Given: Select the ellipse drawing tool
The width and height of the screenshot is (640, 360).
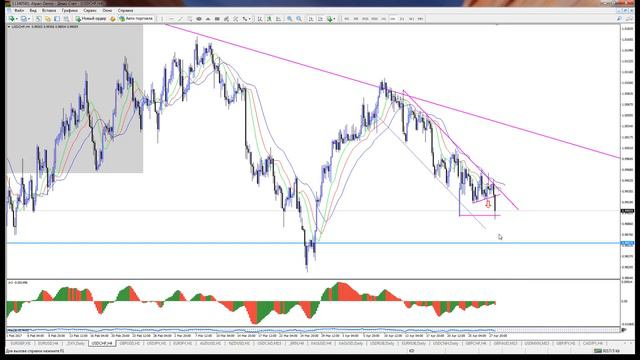Looking at the screenshot, I should (x=199, y=18).
